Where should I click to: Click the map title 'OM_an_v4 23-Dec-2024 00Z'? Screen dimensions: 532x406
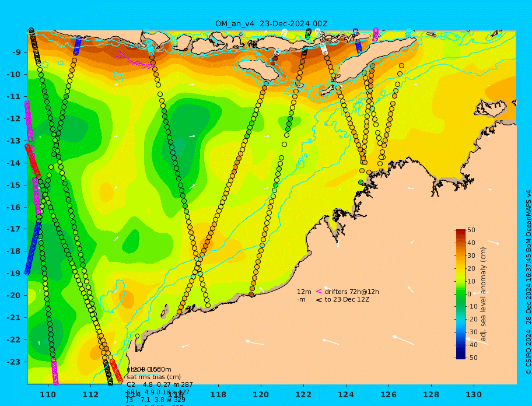(x=271, y=24)
